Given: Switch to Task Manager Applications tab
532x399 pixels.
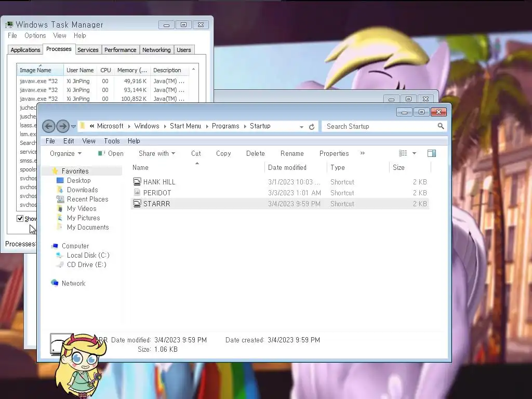Looking at the screenshot, I should click(25, 50).
